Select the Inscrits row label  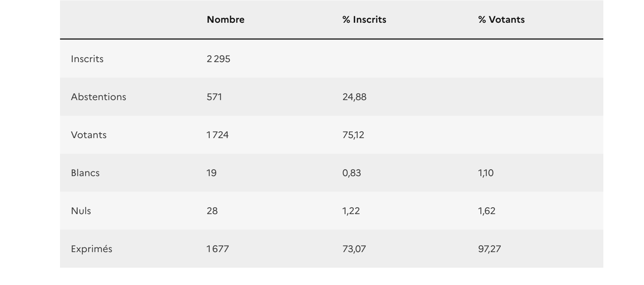[87, 59]
